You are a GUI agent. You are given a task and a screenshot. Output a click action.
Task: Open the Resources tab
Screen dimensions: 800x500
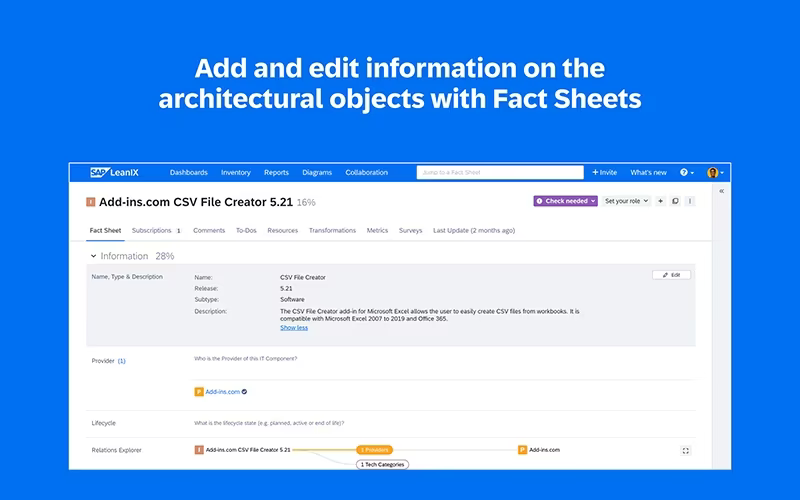[283, 231]
